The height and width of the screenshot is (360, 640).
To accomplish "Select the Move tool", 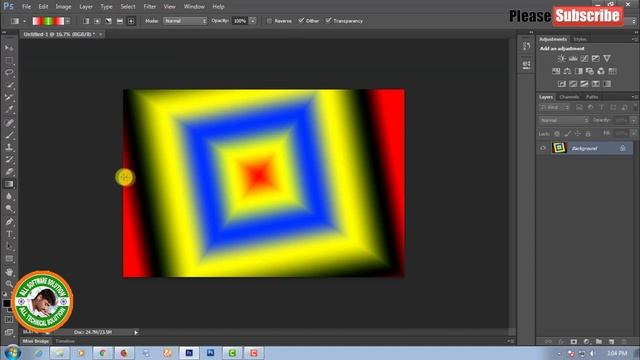I will click(9, 48).
